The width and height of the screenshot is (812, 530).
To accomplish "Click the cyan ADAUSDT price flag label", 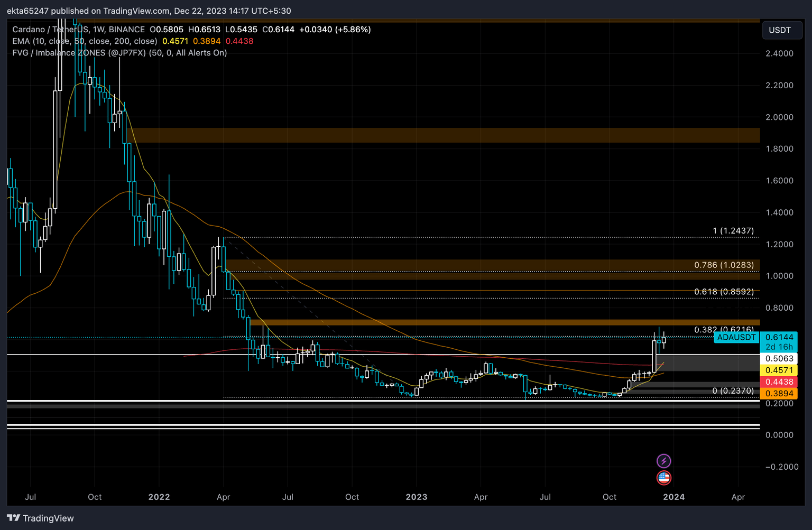I will click(x=736, y=338).
